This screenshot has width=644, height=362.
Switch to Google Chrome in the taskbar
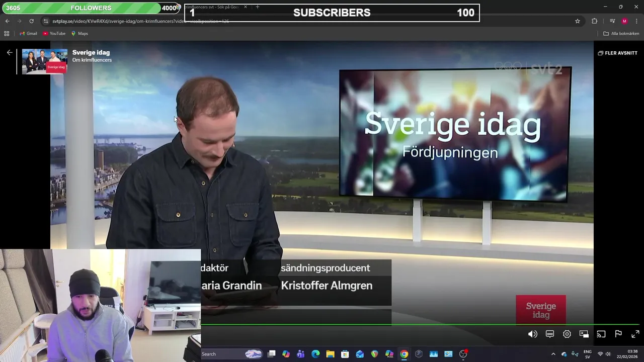click(404, 354)
